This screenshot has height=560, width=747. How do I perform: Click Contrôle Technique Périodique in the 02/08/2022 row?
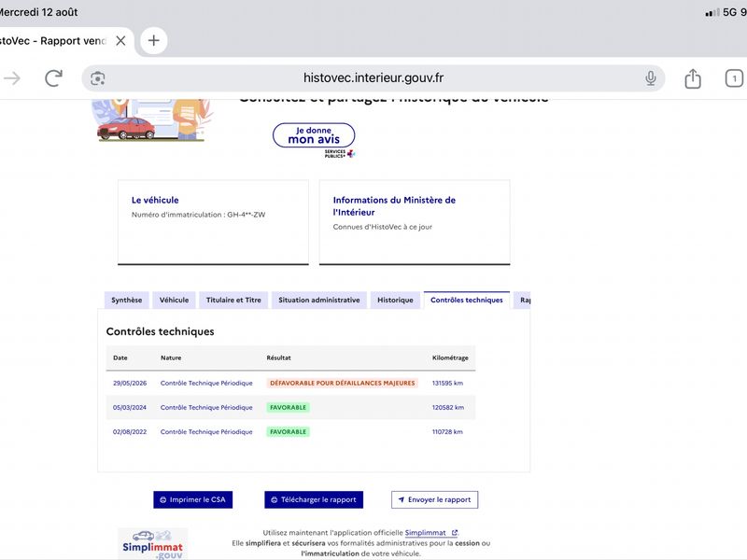click(206, 432)
